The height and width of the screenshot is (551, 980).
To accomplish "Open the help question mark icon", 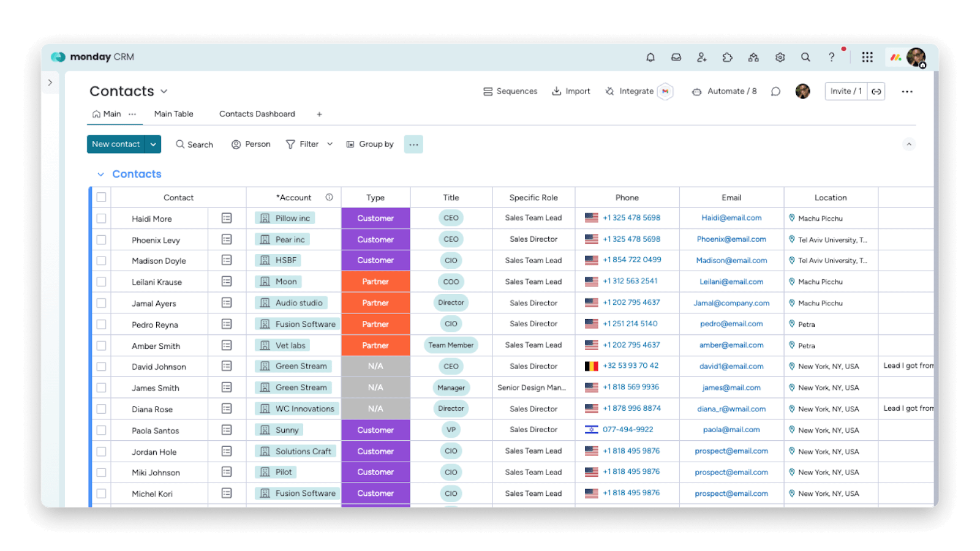I will 831,57.
